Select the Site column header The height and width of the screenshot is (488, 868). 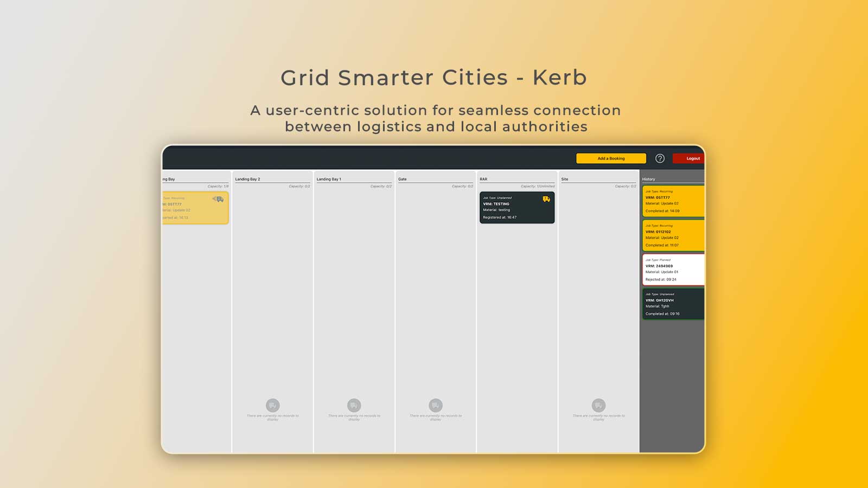pos(565,179)
